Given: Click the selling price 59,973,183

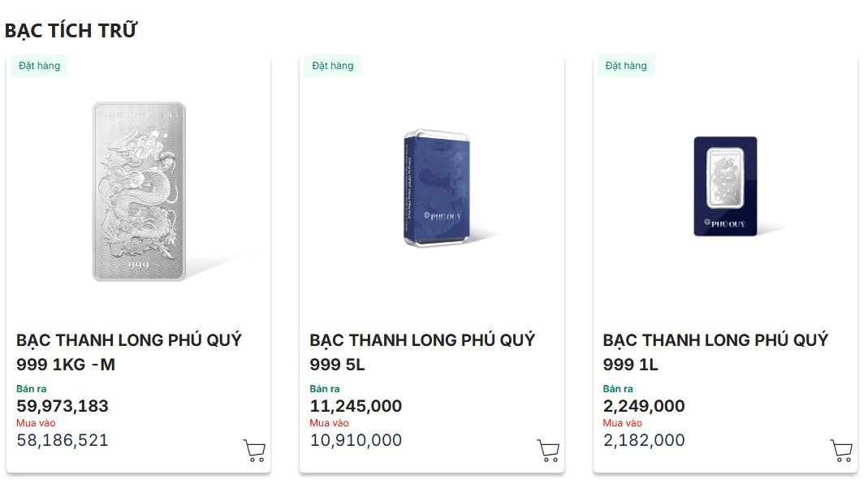Looking at the screenshot, I should pos(63,406).
